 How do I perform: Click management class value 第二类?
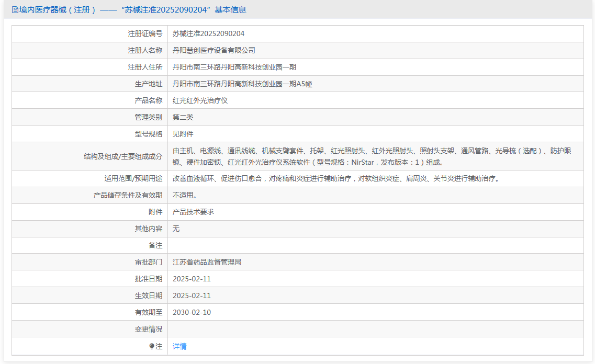tap(183, 117)
